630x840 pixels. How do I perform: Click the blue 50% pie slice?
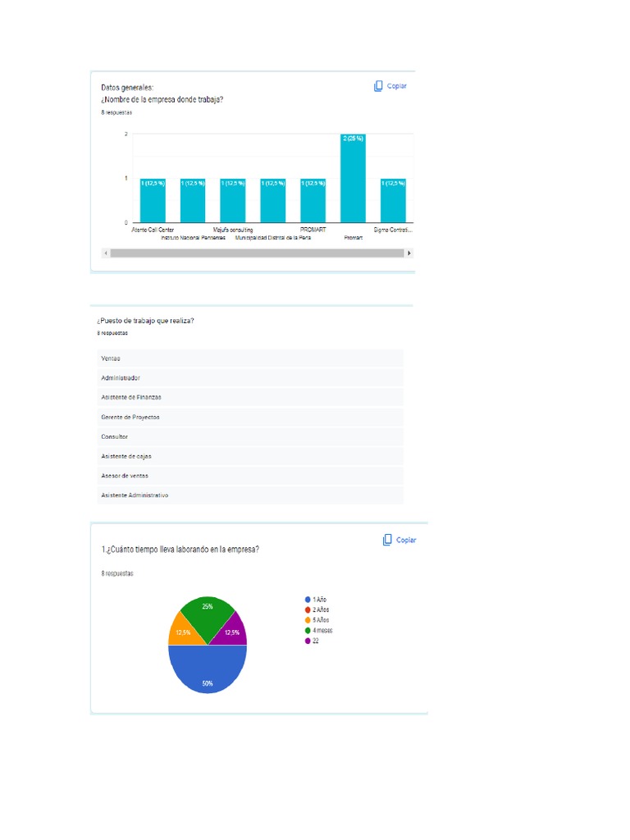(x=208, y=669)
